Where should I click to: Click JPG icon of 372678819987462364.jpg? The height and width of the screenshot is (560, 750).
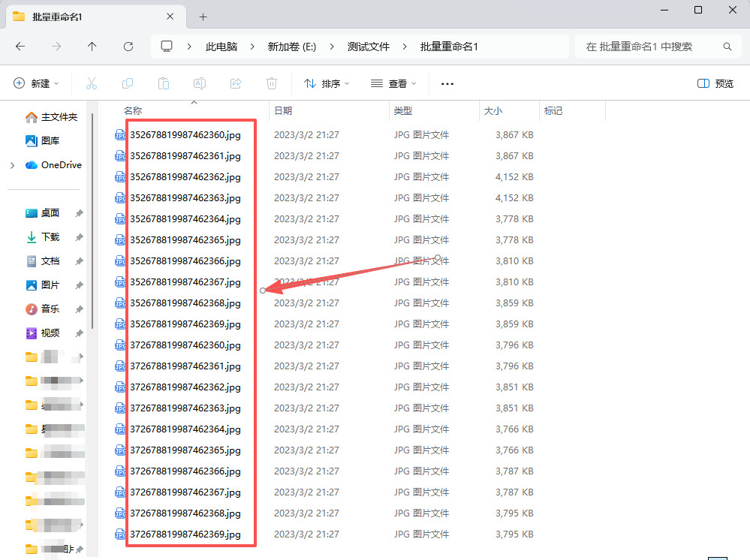(120, 429)
